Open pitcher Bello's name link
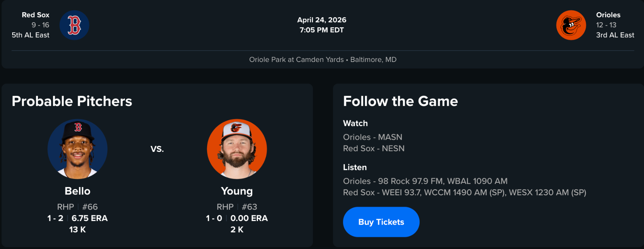 pos(77,191)
